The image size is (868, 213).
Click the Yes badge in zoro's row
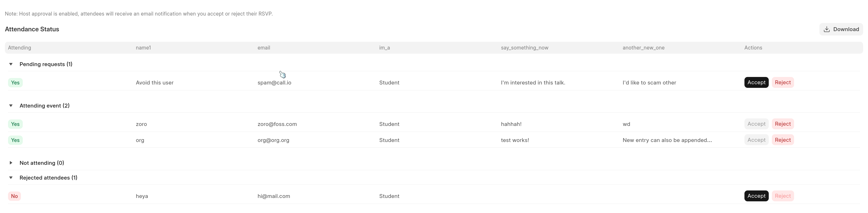point(15,124)
